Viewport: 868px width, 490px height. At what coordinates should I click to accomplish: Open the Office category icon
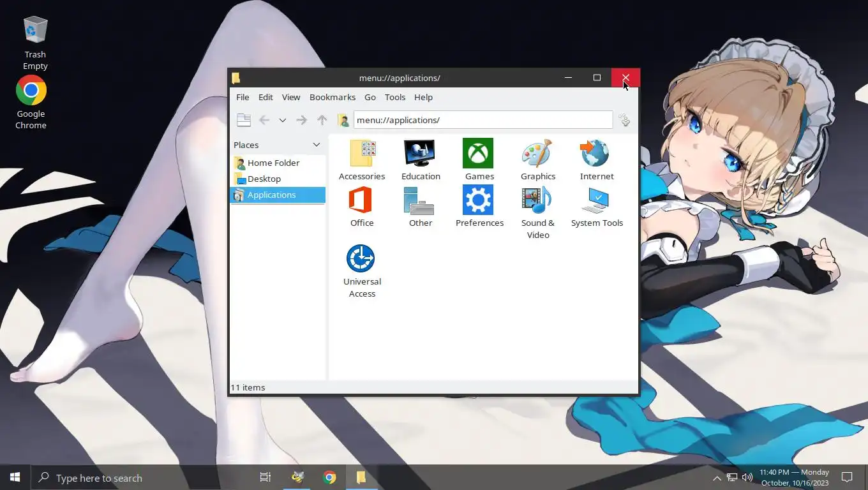pyautogui.click(x=361, y=200)
